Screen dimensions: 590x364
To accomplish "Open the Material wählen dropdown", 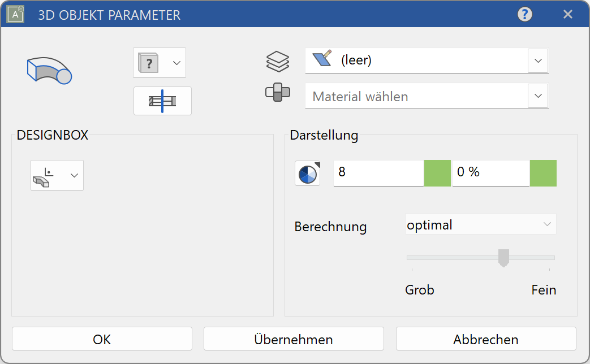I will point(537,96).
